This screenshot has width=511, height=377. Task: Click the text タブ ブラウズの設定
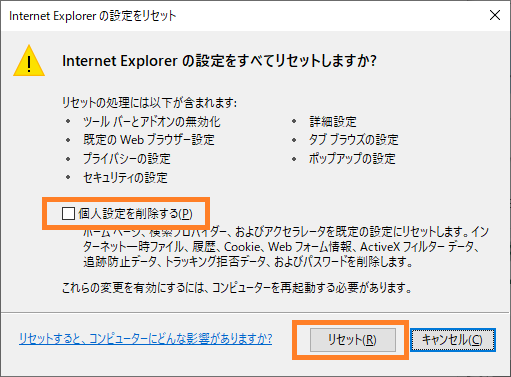click(354, 140)
